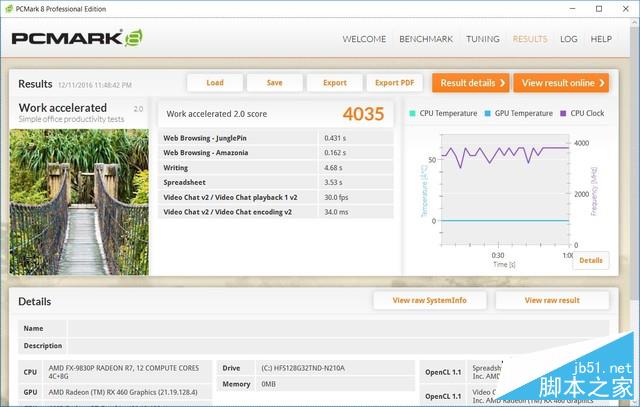This screenshot has width=640, height=407.
Task: Select the Web Browsing - JunglePin row
Action: tap(276, 138)
